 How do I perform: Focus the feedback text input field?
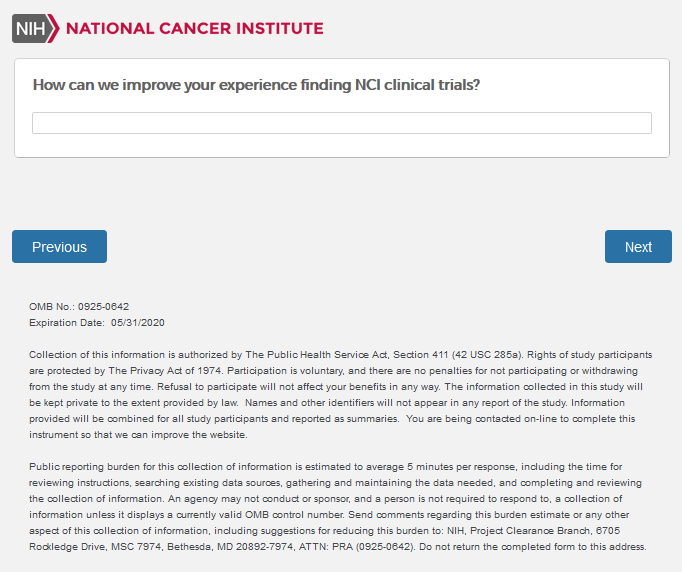coord(341,123)
